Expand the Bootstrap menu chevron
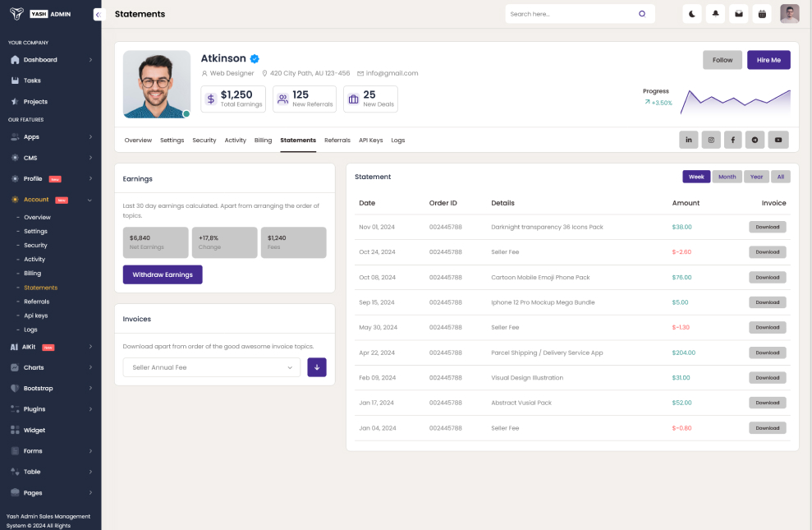 (x=90, y=388)
